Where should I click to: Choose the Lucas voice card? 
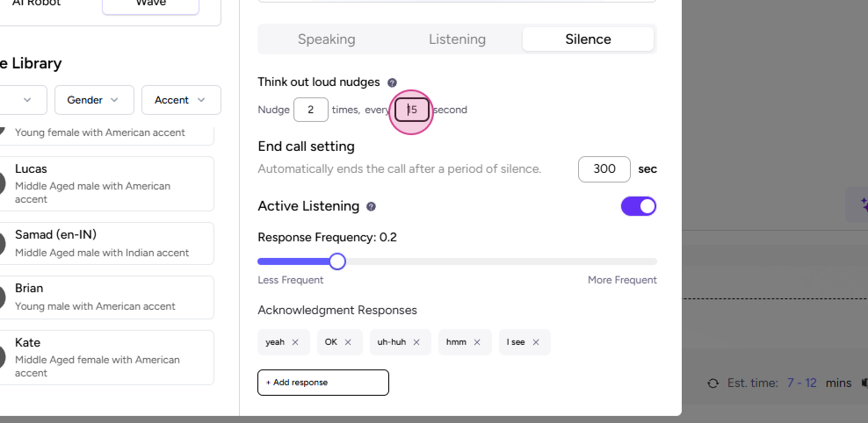(x=110, y=183)
